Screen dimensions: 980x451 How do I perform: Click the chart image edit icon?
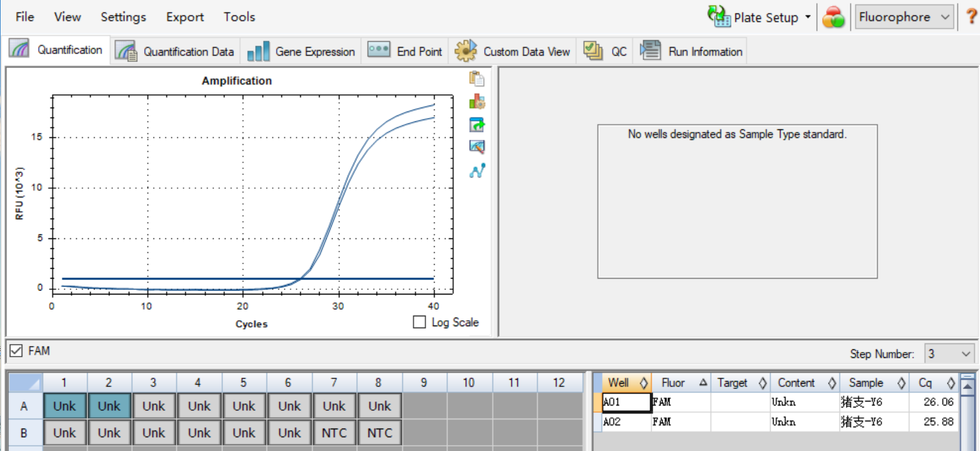click(477, 147)
